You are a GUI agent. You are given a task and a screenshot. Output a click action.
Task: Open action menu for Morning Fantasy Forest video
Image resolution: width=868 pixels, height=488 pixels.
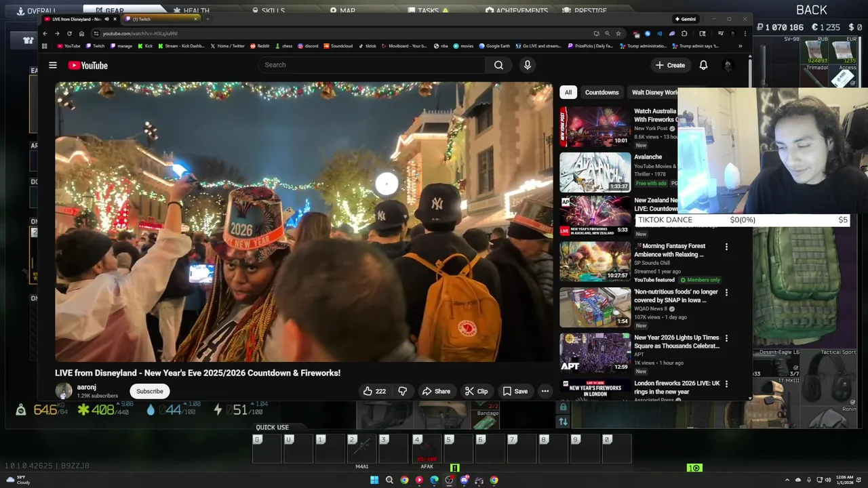[726, 247]
